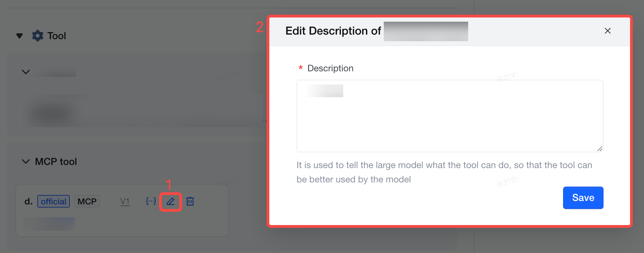Open the V1 version link

(x=125, y=201)
